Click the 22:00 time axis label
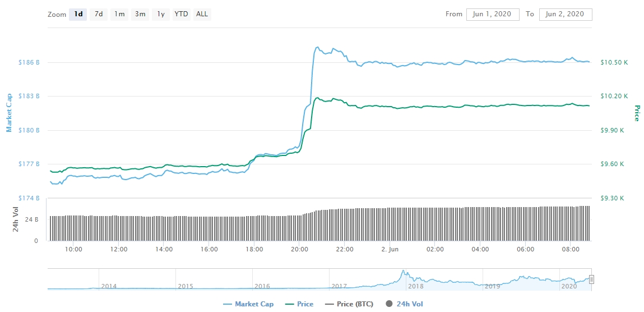The height and width of the screenshot is (312, 644). pyautogui.click(x=344, y=249)
